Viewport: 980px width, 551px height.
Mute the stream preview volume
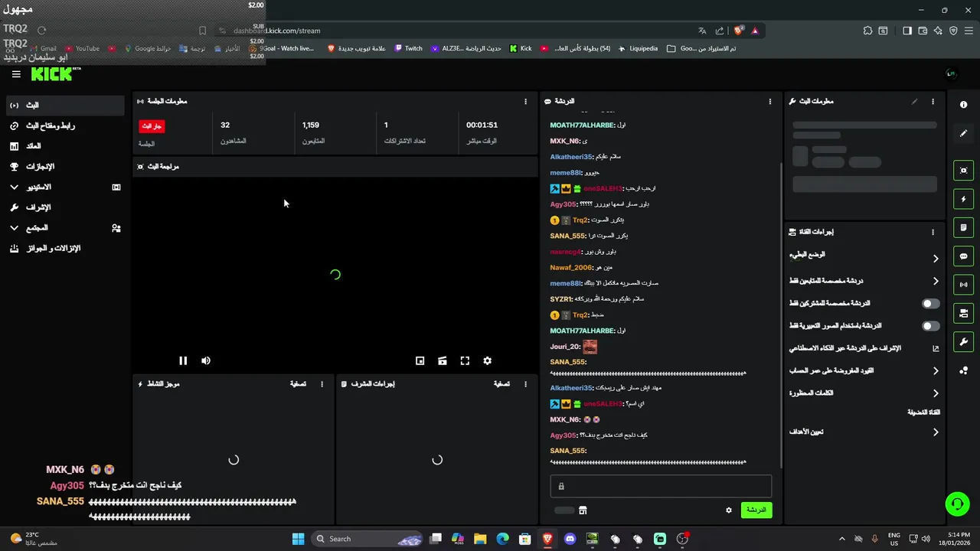[206, 360]
